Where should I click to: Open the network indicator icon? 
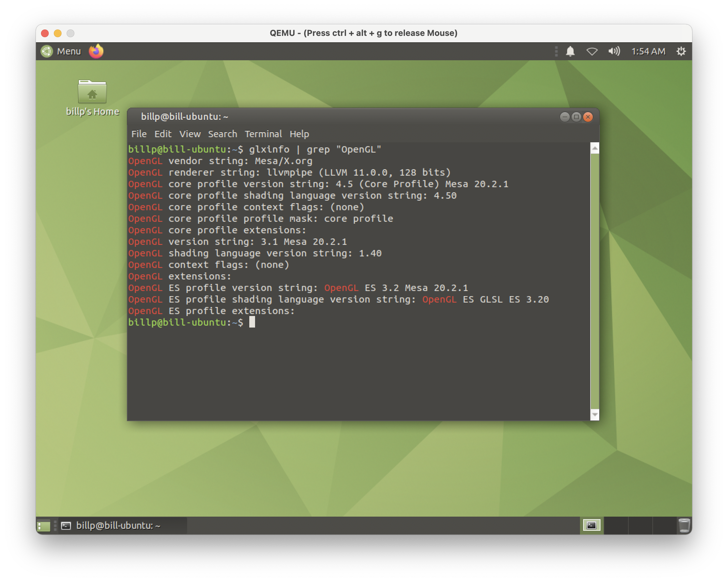click(592, 51)
